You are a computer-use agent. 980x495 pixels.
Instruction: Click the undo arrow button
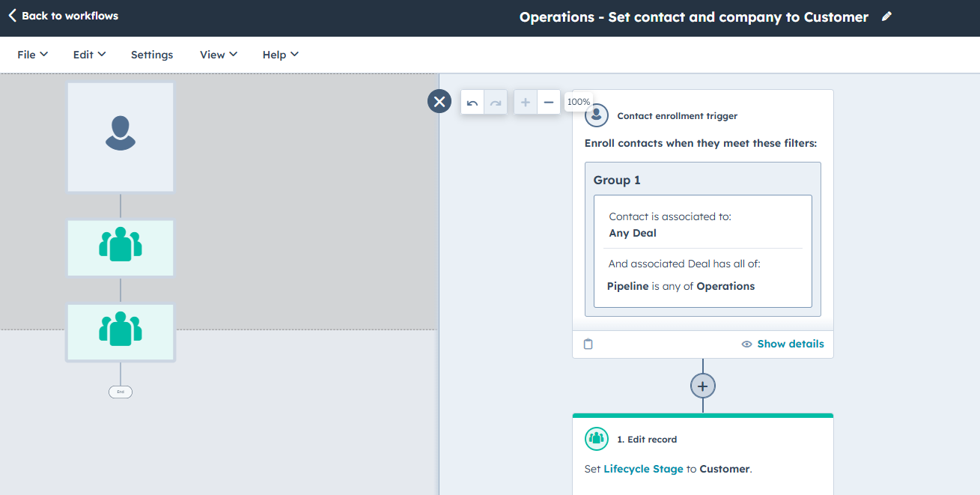(x=472, y=103)
